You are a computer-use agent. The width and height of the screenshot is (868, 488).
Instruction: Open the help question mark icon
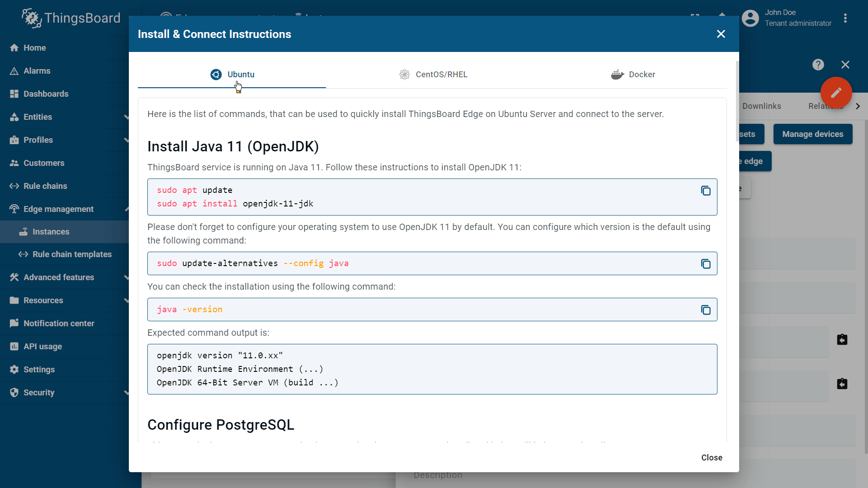818,65
